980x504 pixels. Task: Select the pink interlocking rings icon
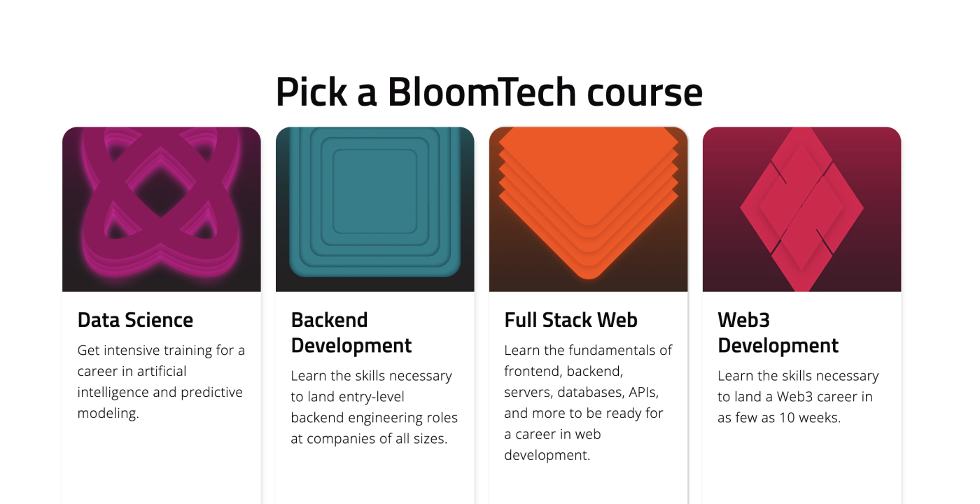(162, 202)
